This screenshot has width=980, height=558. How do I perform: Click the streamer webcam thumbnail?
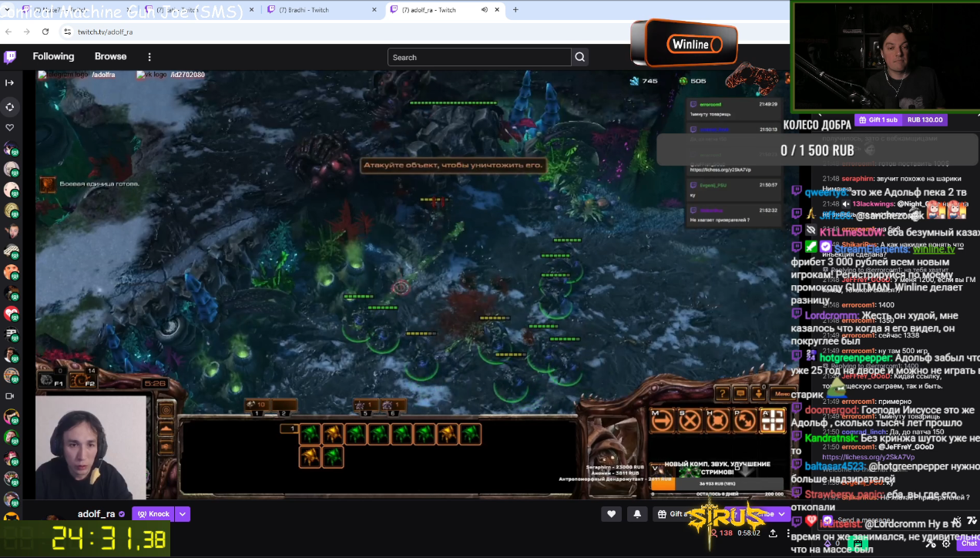(91, 447)
